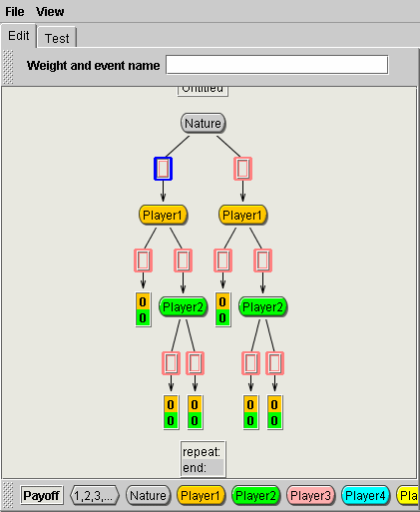Select the left Player1 node in tree
Image resolution: width=420 pixels, height=512 pixels.
pos(163,215)
